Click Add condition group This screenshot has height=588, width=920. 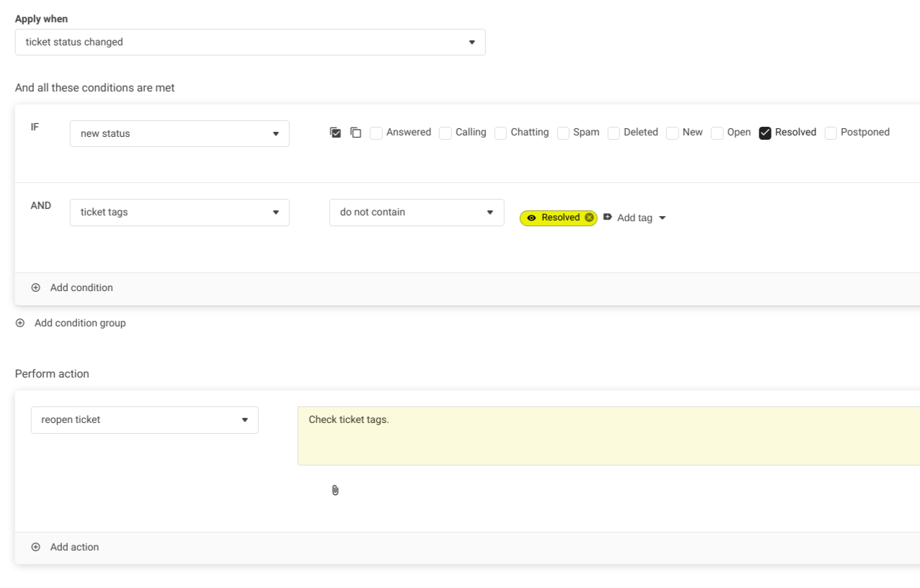coord(79,323)
